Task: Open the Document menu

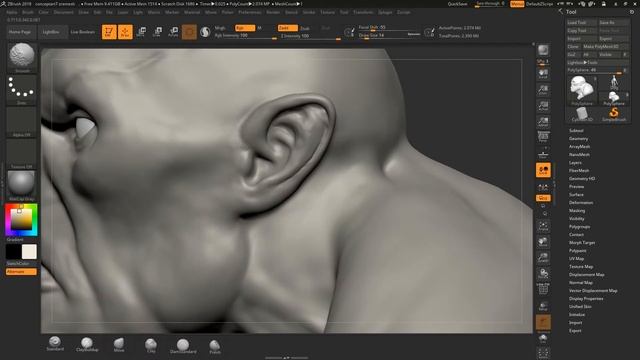Action: coord(64,12)
